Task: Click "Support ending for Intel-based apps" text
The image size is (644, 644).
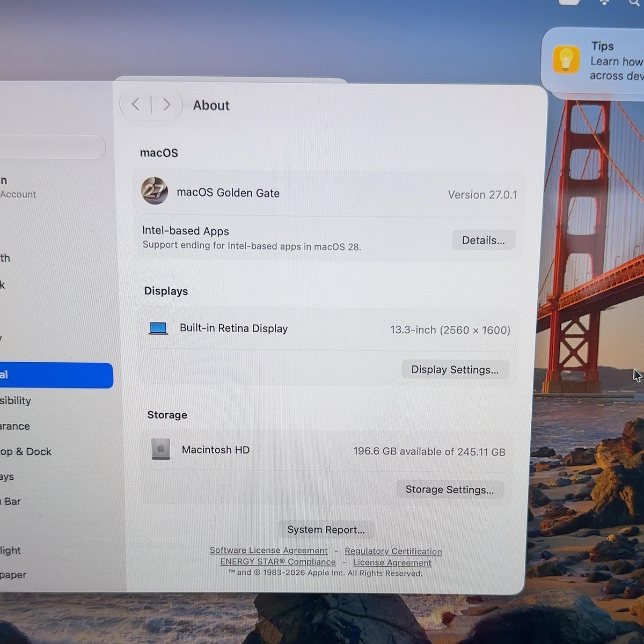Action: (252, 246)
